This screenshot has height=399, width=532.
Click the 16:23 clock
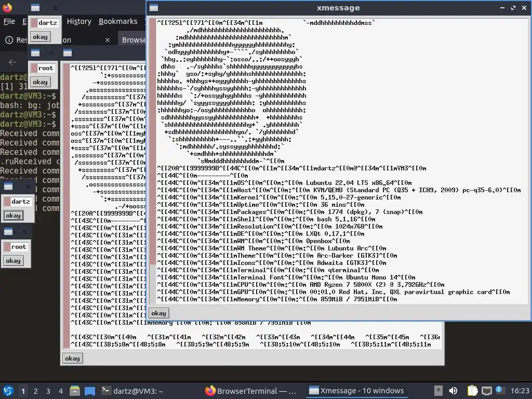click(520, 391)
